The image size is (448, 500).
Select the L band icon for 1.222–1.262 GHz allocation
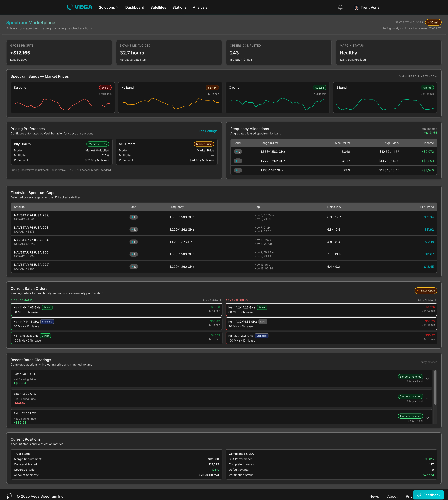pyautogui.click(x=238, y=161)
